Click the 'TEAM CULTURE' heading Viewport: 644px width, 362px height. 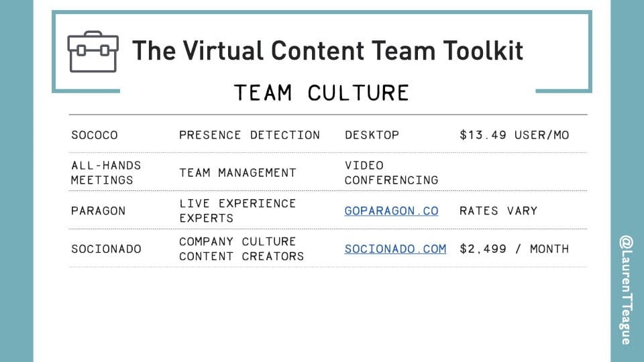(x=321, y=93)
